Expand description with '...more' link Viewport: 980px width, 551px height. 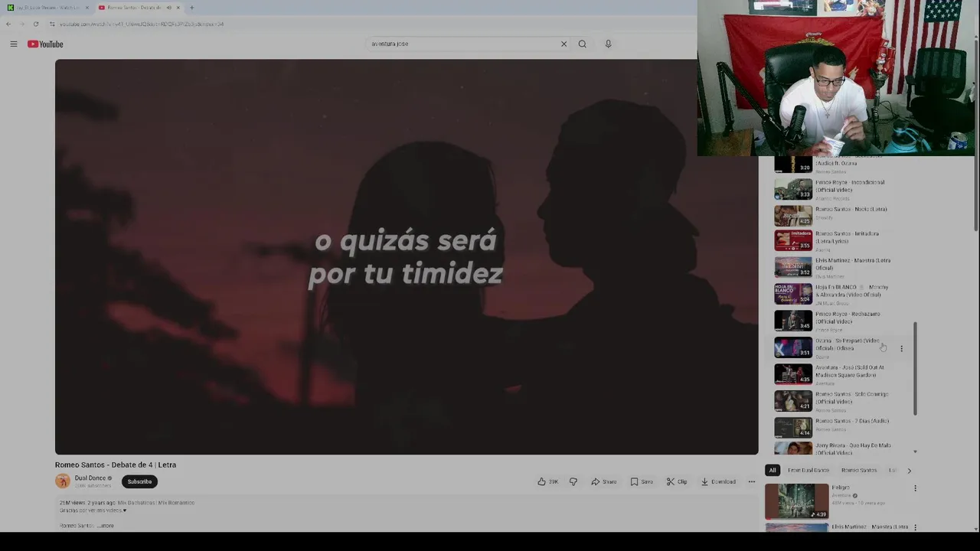106,526
